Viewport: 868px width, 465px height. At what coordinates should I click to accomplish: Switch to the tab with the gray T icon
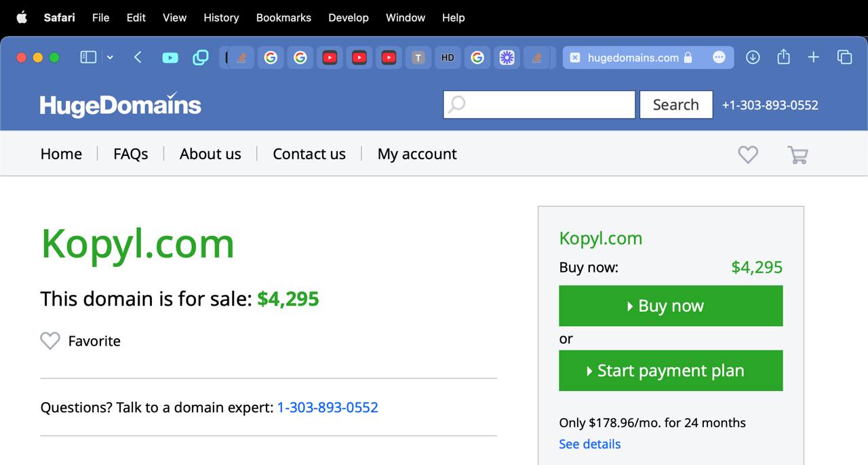point(418,58)
